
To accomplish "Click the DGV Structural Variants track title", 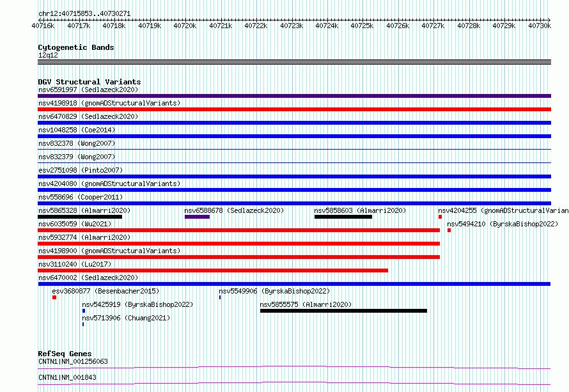I will coord(90,82).
